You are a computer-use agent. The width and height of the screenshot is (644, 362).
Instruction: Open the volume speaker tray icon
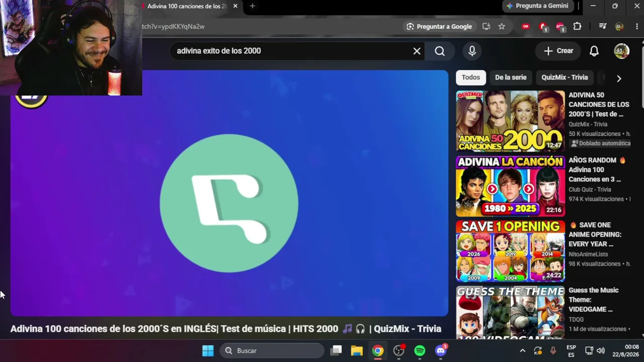coord(601,351)
